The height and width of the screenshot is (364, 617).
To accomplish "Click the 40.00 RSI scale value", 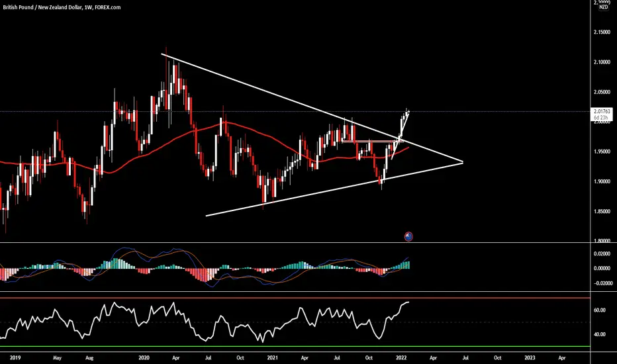I will 599,334.
